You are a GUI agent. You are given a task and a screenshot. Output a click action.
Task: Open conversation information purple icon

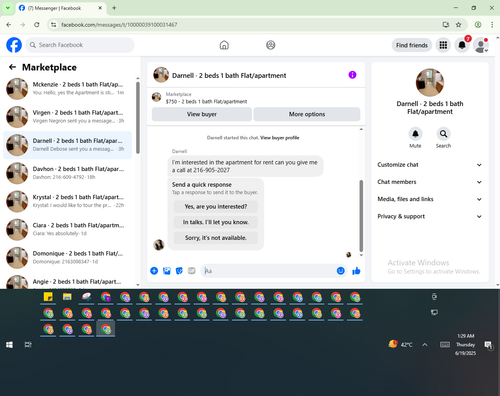point(352,75)
